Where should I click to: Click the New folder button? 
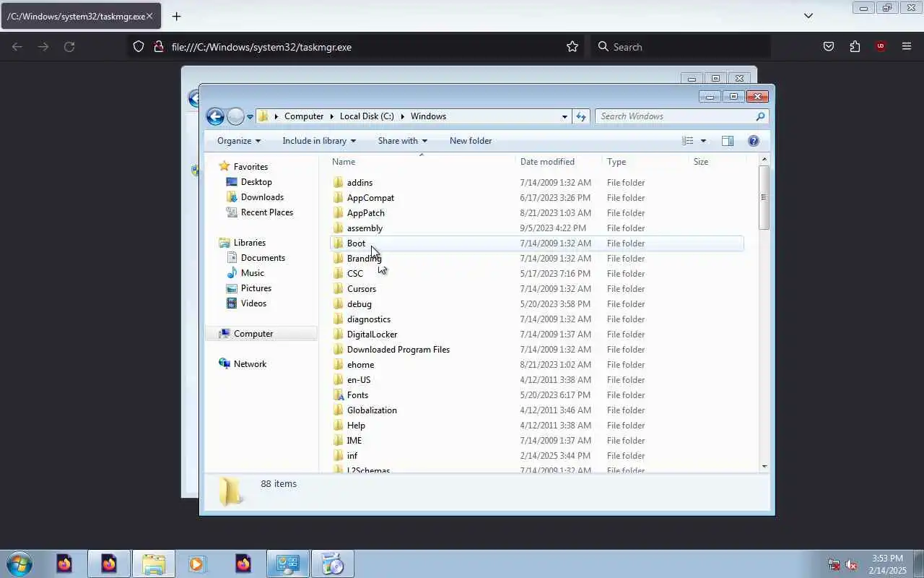point(471,141)
